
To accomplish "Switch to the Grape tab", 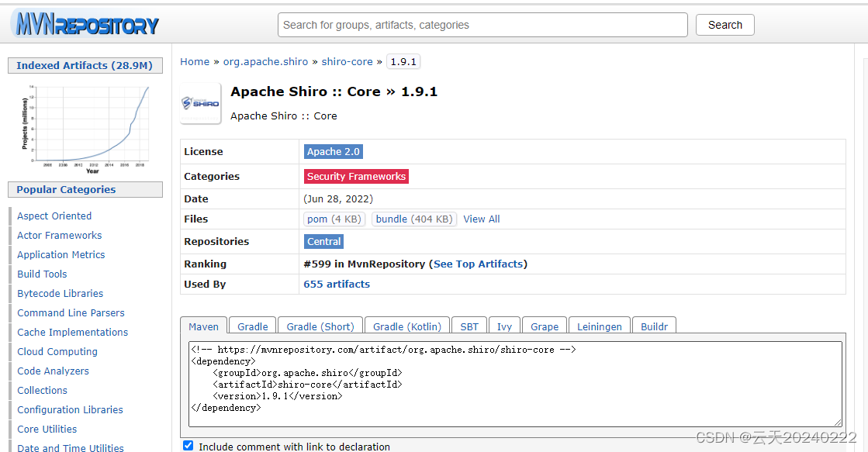I will 545,326.
